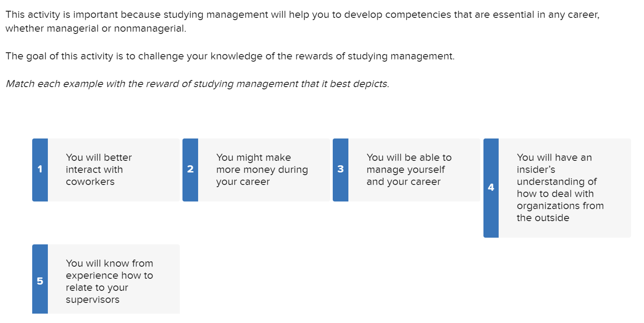Click the blue number 1 marker
644x323 pixels.
[x=40, y=170]
